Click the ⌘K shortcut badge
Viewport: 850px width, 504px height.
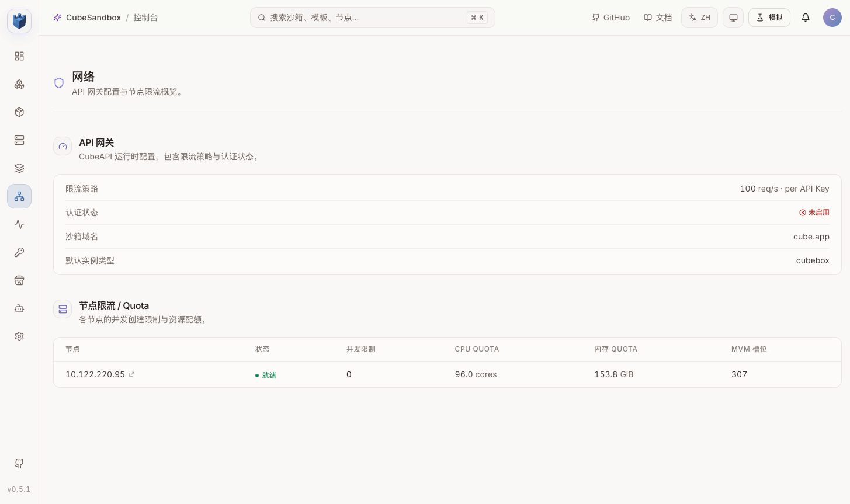(x=477, y=18)
